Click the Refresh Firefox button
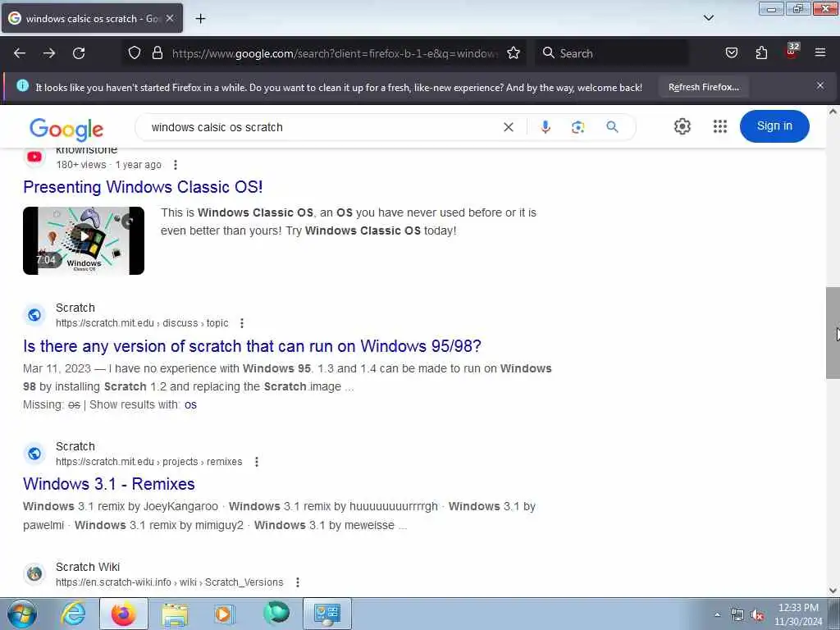Screen dimensions: 840x630 [x=703, y=87]
